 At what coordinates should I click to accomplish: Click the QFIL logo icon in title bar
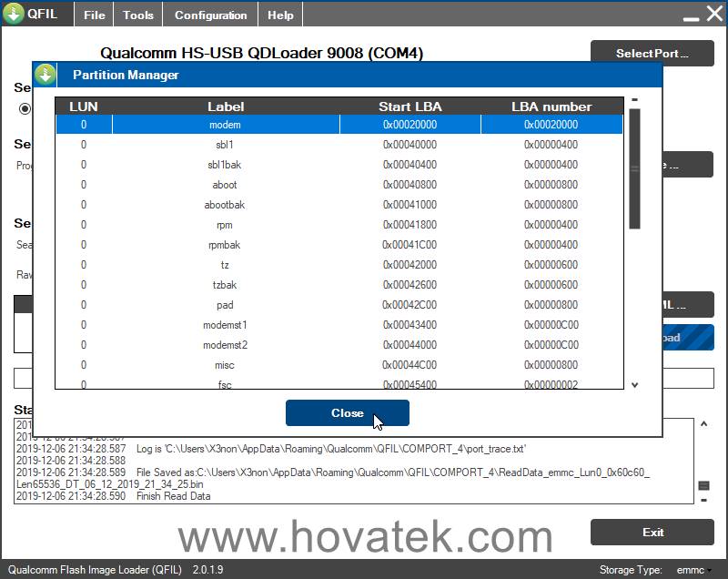pyautogui.click(x=13, y=13)
